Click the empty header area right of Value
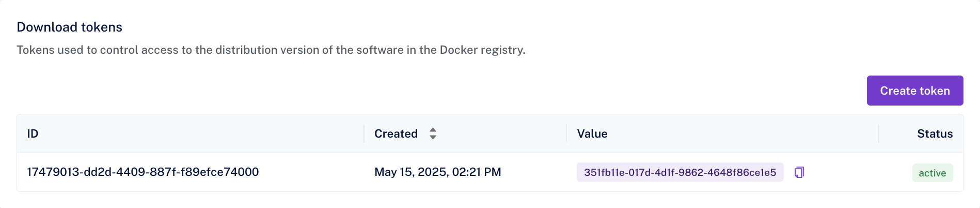 [x=738, y=133]
